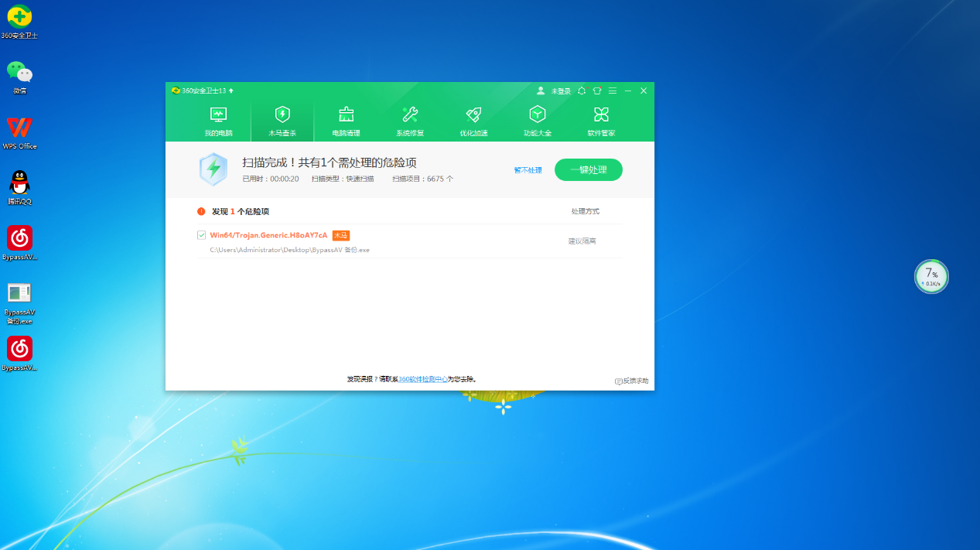980x550 pixels.
Task: Open the 软件管家 tab
Action: click(x=601, y=121)
